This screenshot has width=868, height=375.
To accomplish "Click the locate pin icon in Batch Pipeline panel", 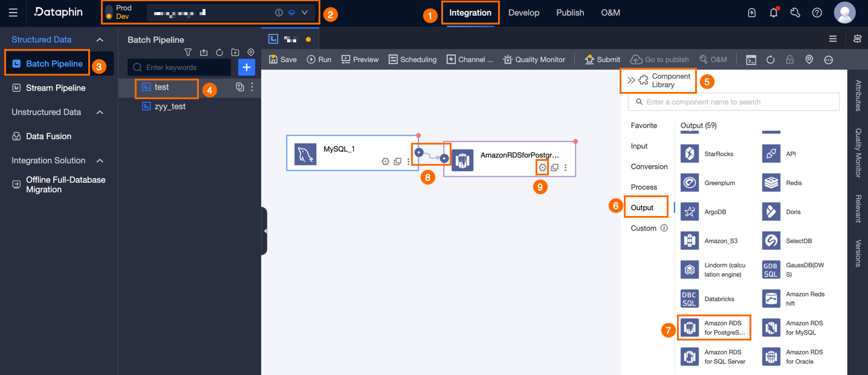I will pos(251,53).
